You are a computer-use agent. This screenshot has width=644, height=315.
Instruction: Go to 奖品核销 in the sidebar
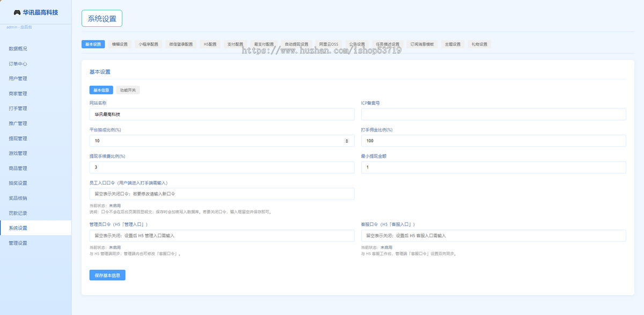point(35,198)
